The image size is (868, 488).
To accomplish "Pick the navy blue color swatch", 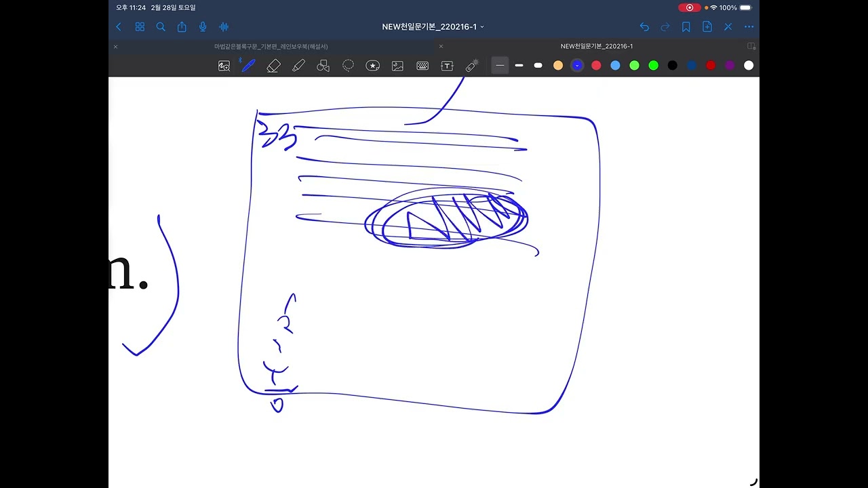I will [692, 66].
